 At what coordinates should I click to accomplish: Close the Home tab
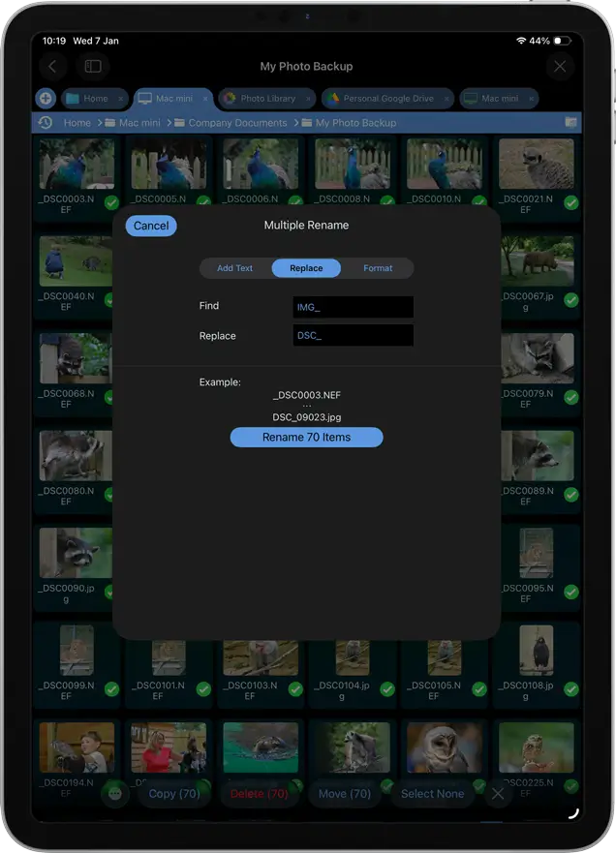click(x=121, y=99)
